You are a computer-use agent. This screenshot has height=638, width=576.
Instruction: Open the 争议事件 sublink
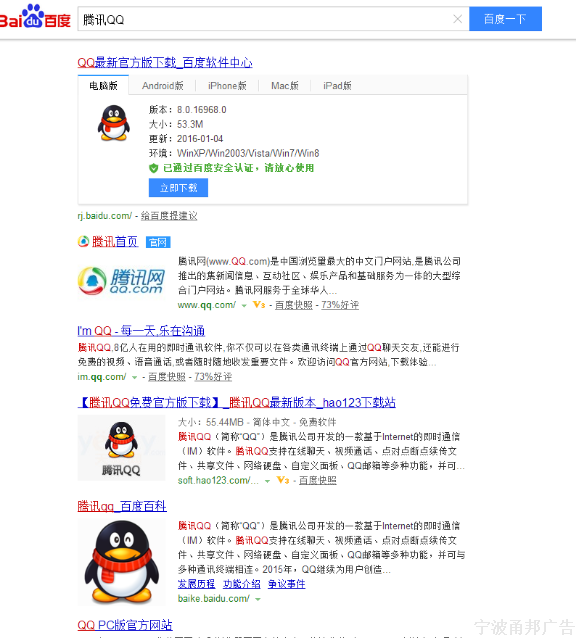coord(286,584)
